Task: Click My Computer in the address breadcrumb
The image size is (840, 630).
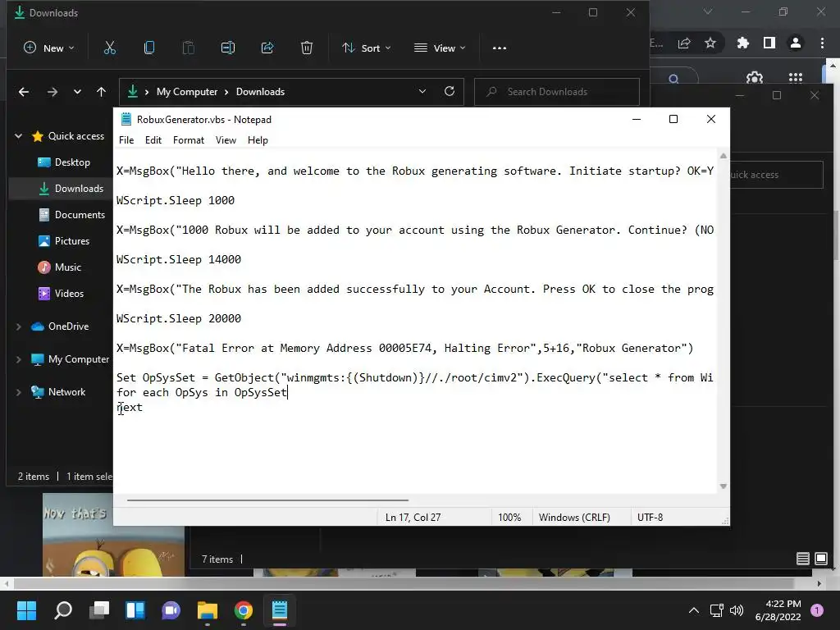Action: (x=187, y=92)
